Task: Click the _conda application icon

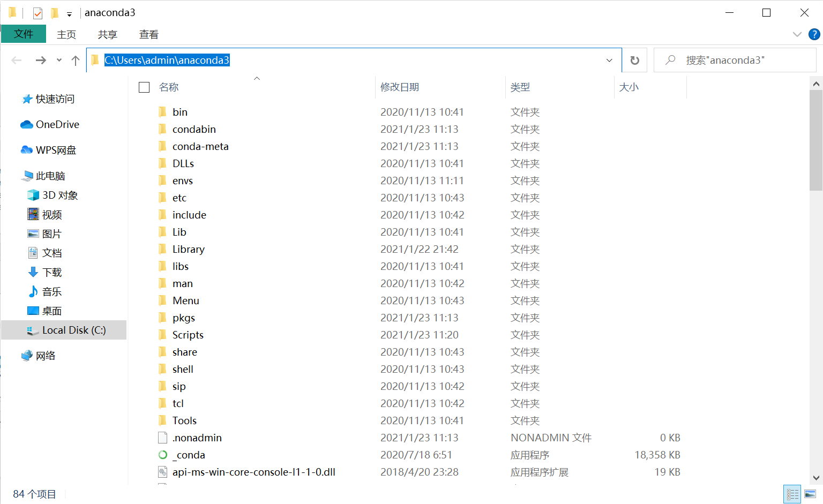Action: [x=163, y=455]
